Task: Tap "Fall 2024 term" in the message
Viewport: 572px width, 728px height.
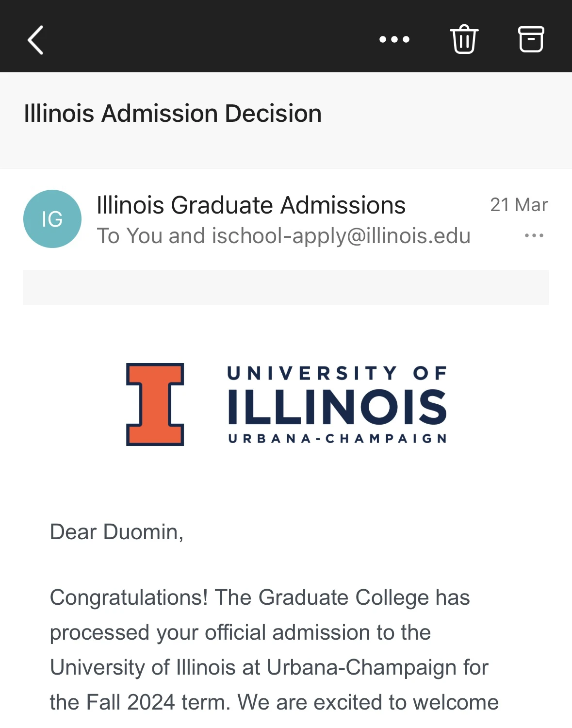Action: (x=154, y=702)
